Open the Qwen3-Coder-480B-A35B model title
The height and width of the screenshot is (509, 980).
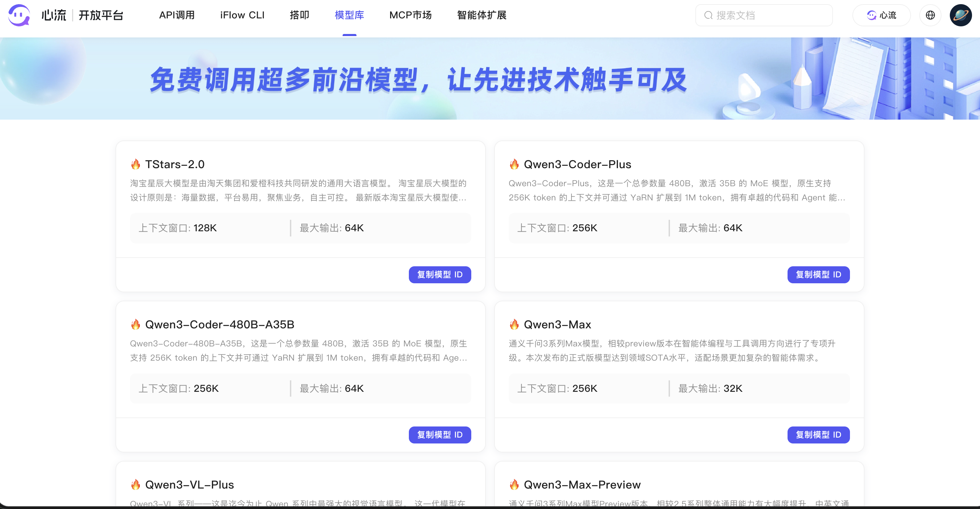coord(220,325)
